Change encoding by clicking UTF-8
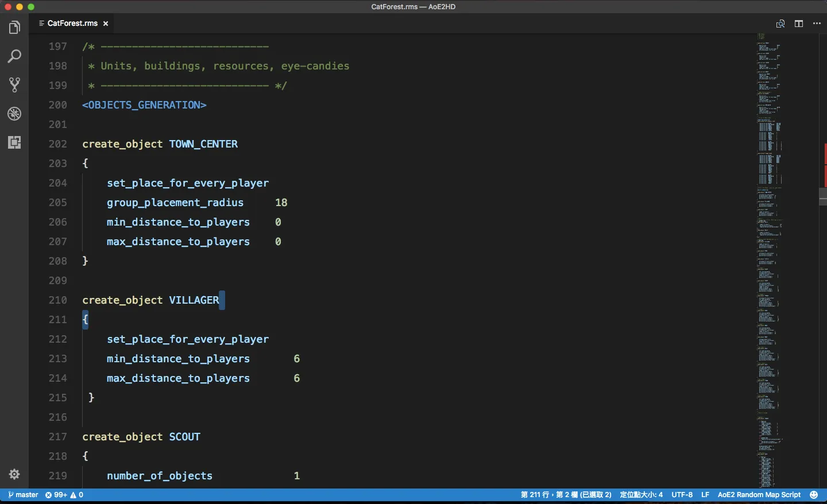Viewport: 827px width, 504px height. [x=682, y=495]
